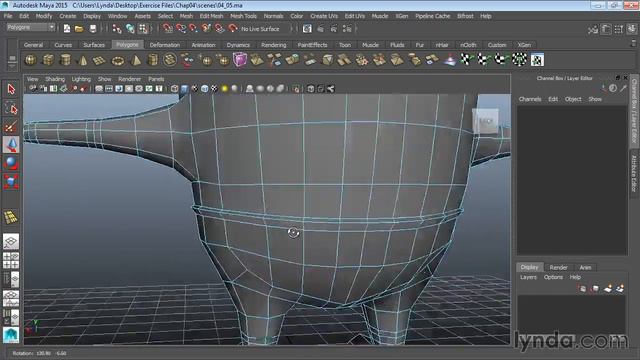Create a polygon pyramid from the shelf
Image resolution: width=640 pixels, height=360 pixels.
[x=135, y=60]
